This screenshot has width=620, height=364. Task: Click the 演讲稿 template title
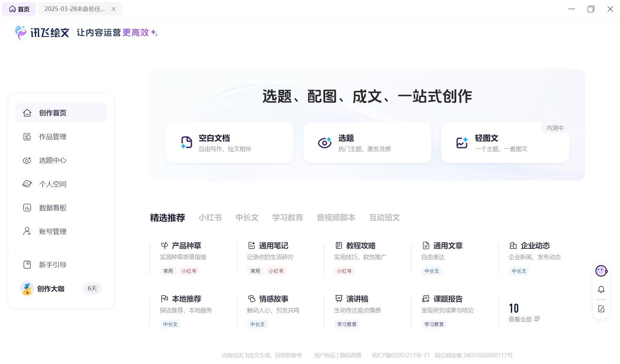coord(357,299)
